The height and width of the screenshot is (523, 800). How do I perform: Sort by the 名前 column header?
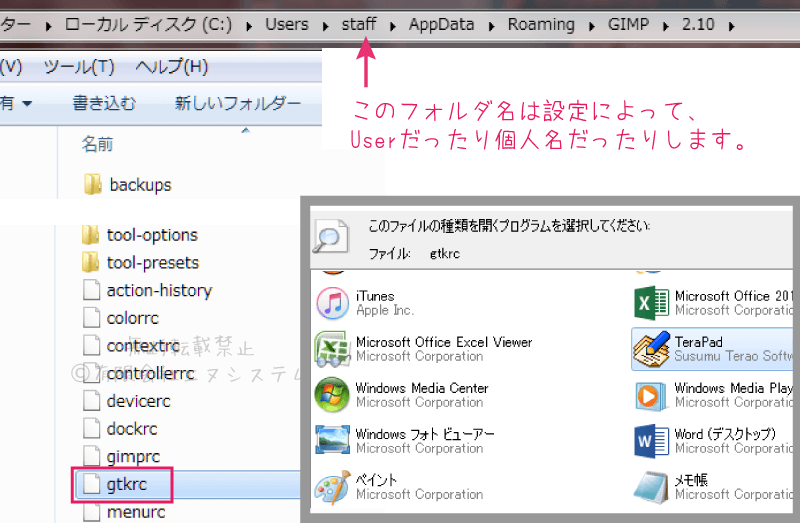(x=97, y=144)
